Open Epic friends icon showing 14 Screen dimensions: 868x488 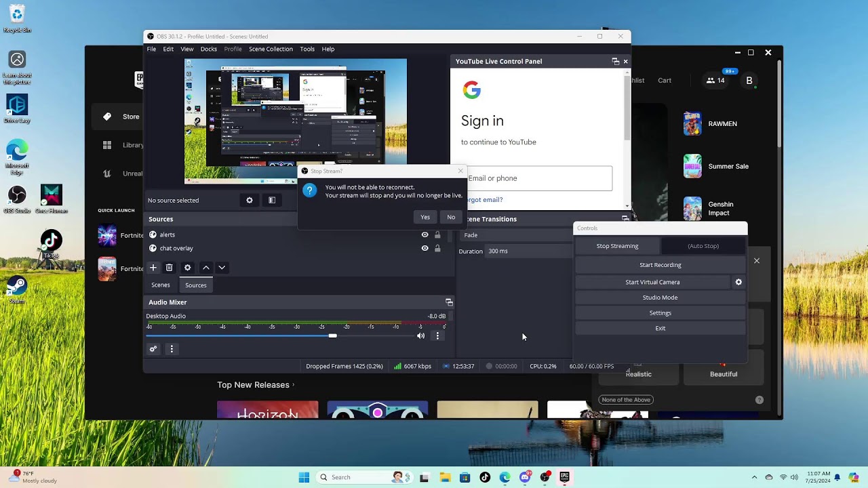coord(715,80)
